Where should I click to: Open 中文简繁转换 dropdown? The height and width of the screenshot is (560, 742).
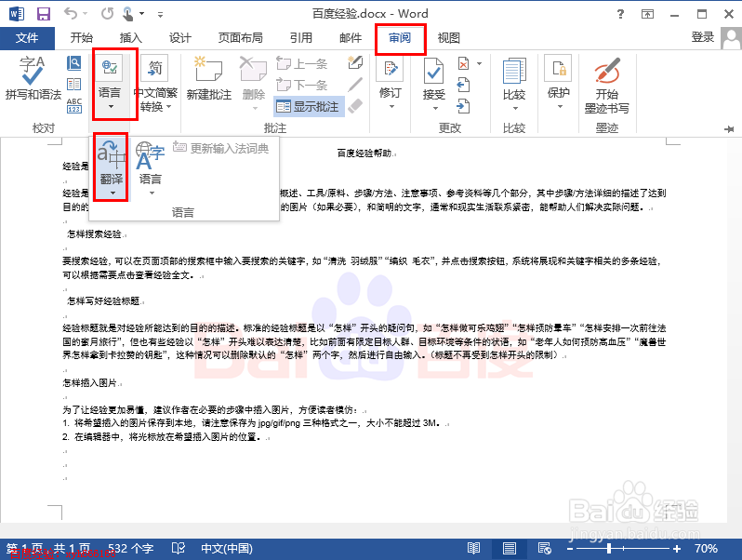(155, 84)
